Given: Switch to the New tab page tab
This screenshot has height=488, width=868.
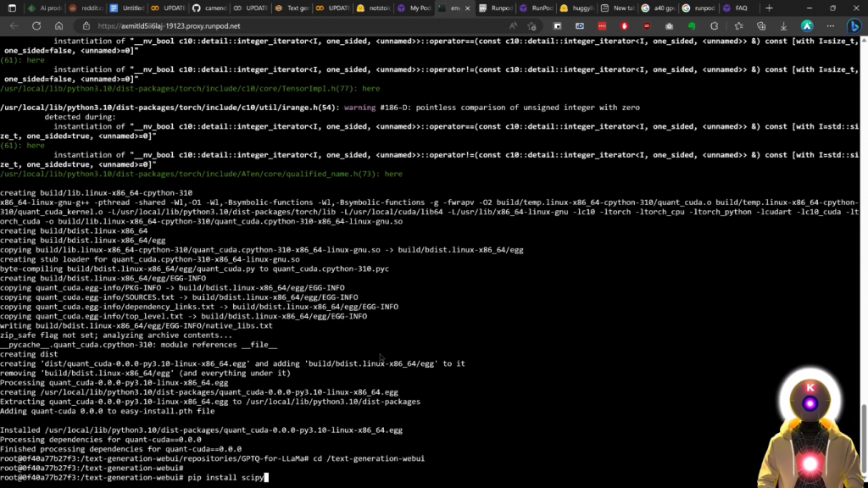Looking at the screenshot, I should [x=618, y=8].
